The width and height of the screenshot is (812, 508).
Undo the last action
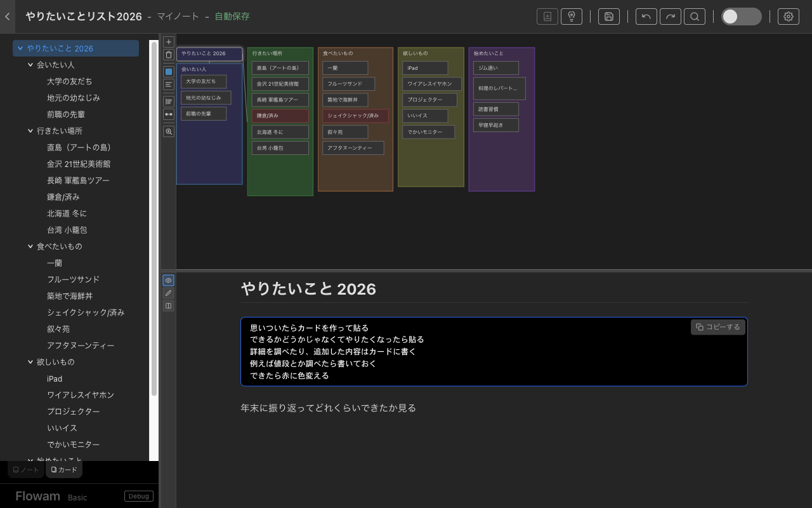646,17
